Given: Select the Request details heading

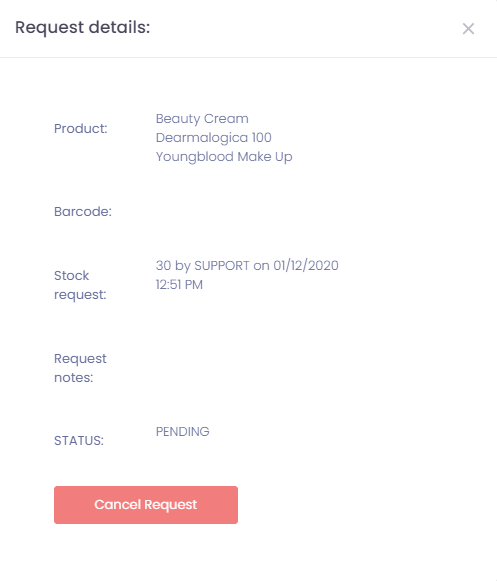Looking at the screenshot, I should pyautogui.click(x=82, y=27).
